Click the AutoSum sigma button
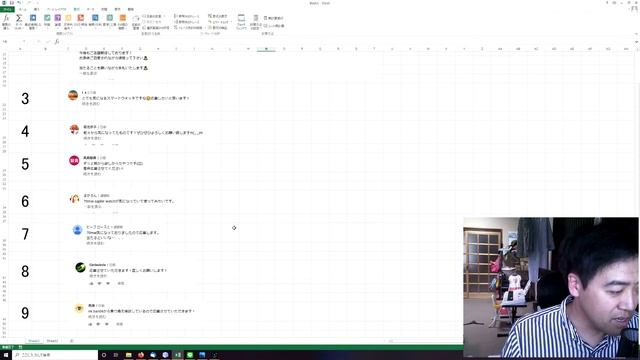640x360 pixels. click(19, 22)
